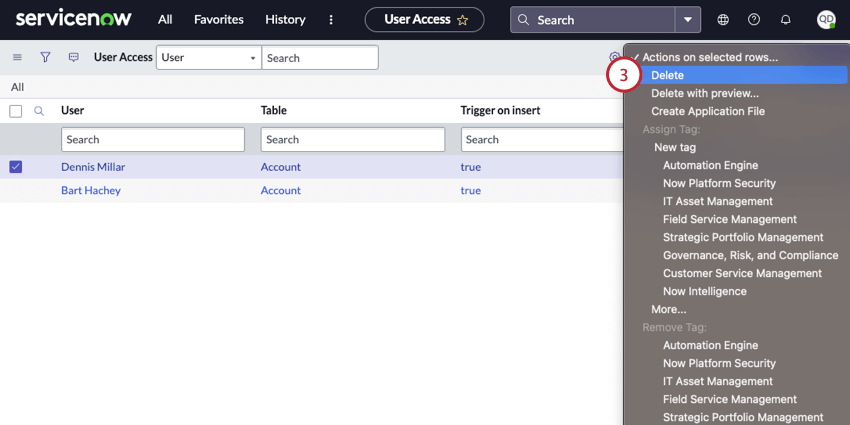Open the activity stream chat icon
This screenshot has height=425, width=850.
click(74, 57)
